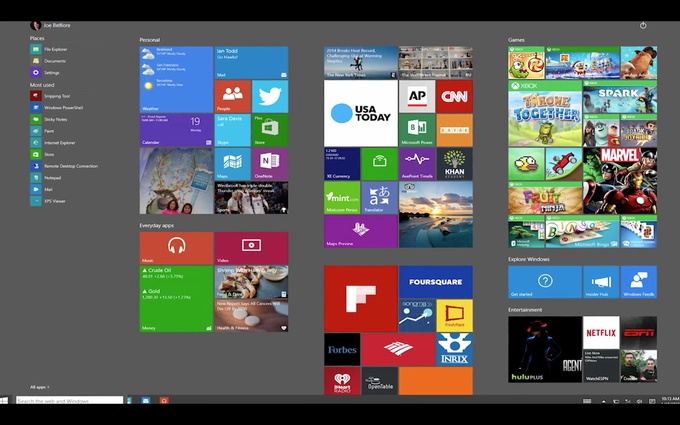Click the Windows Start button
Image resolution: width=680 pixels, height=425 pixels.
tap(4, 400)
